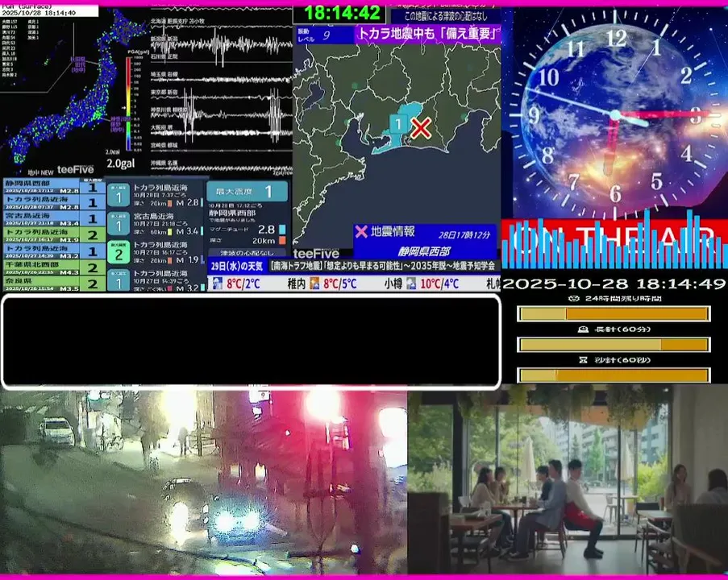Click the 沖縄県 名護 waveform label

point(164,163)
